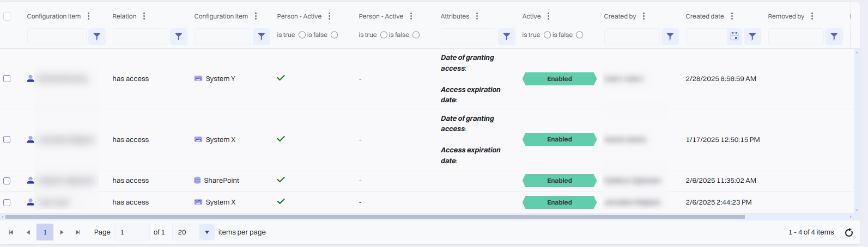Screen dimensions: 868x247
Task: Open the Relation column options menu
Action: point(144,16)
